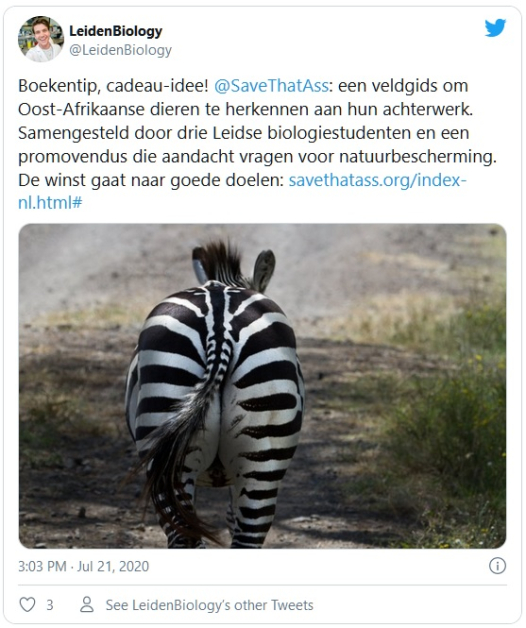This screenshot has width=526, height=628.
Task: Click the like count of 3
Action: (50, 605)
